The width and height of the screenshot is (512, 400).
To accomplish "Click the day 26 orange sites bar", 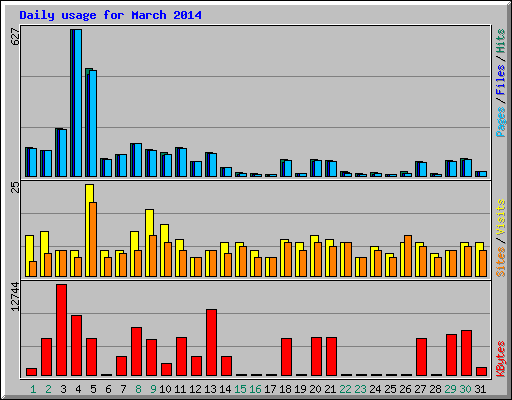I will coord(408,256).
